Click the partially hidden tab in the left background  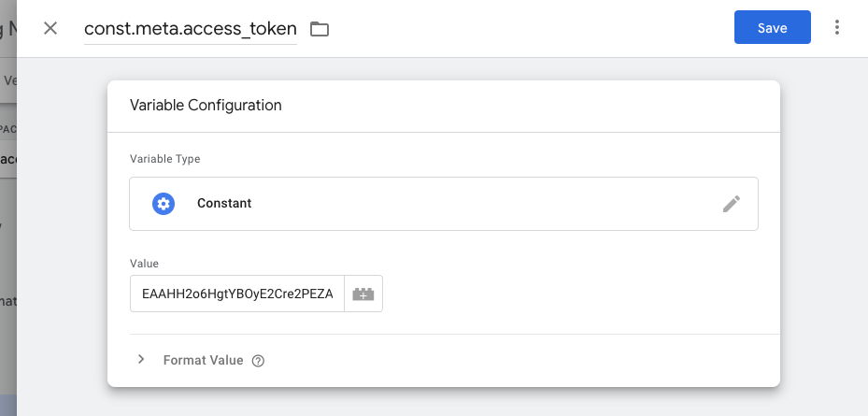(7, 80)
